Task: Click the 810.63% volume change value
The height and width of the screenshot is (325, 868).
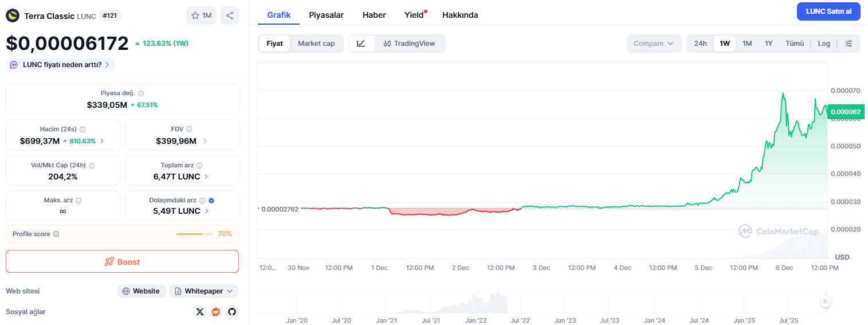Action: pyautogui.click(x=79, y=141)
